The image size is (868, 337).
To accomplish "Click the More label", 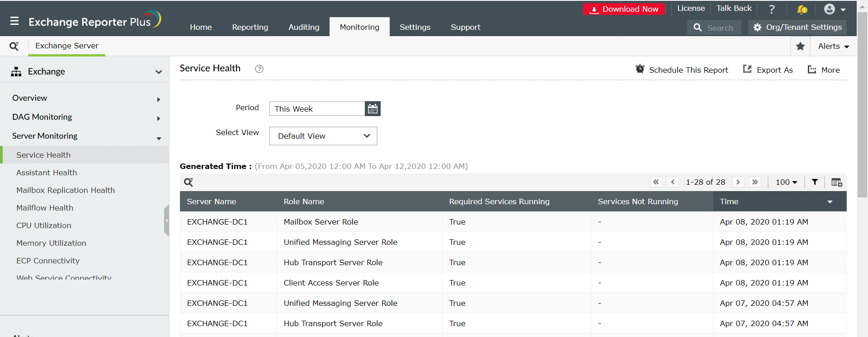I will pos(830,70).
